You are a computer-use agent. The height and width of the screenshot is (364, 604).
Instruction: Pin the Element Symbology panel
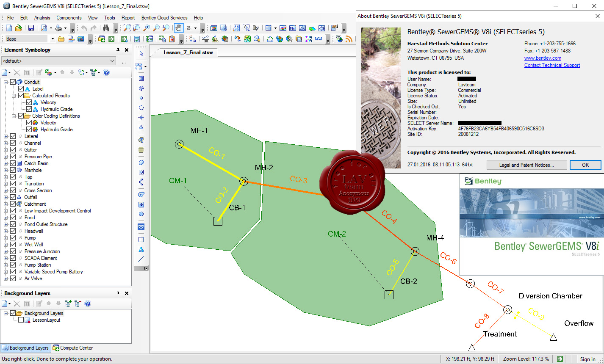pos(118,50)
